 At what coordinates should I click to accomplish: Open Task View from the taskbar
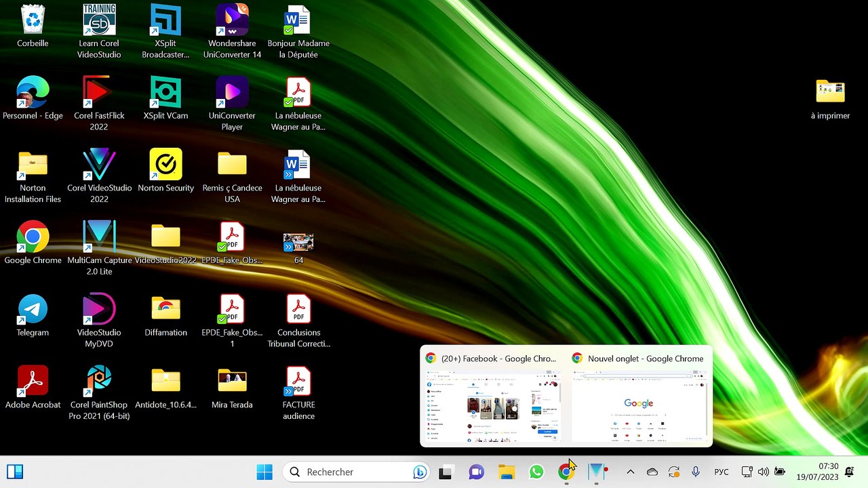[x=446, y=472]
